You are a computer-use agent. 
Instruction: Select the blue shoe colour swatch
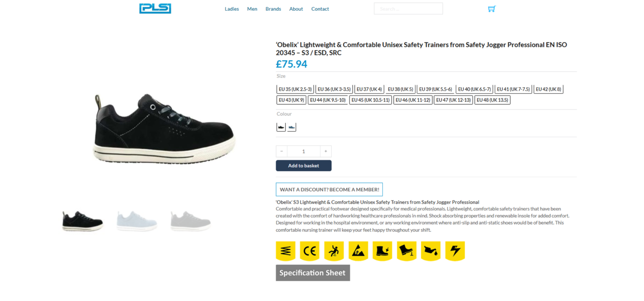tap(292, 127)
